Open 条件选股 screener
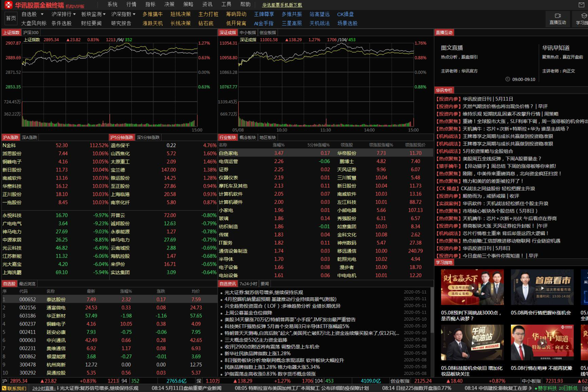The height and width of the screenshot is (392, 588). (x=62, y=24)
